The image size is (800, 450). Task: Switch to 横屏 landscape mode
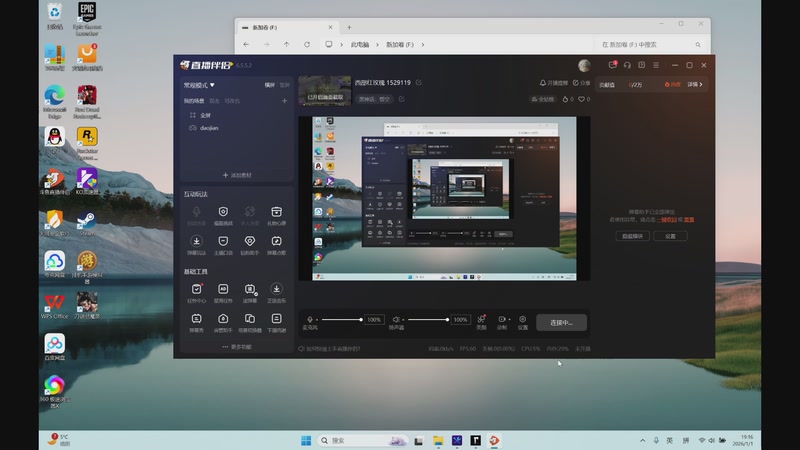pos(270,85)
